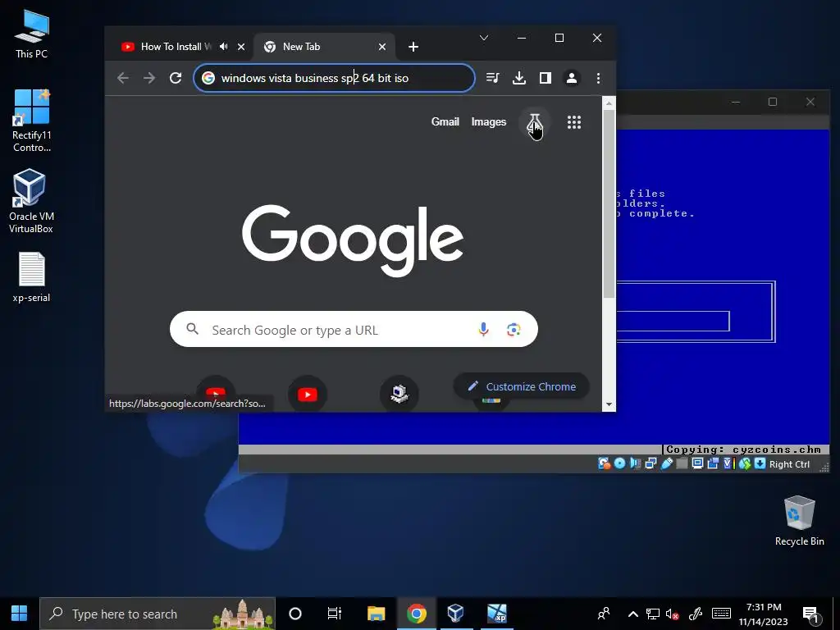Open touch keyboard tray icon
The height and width of the screenshot is (630, 840).
(x=721, y=614)
